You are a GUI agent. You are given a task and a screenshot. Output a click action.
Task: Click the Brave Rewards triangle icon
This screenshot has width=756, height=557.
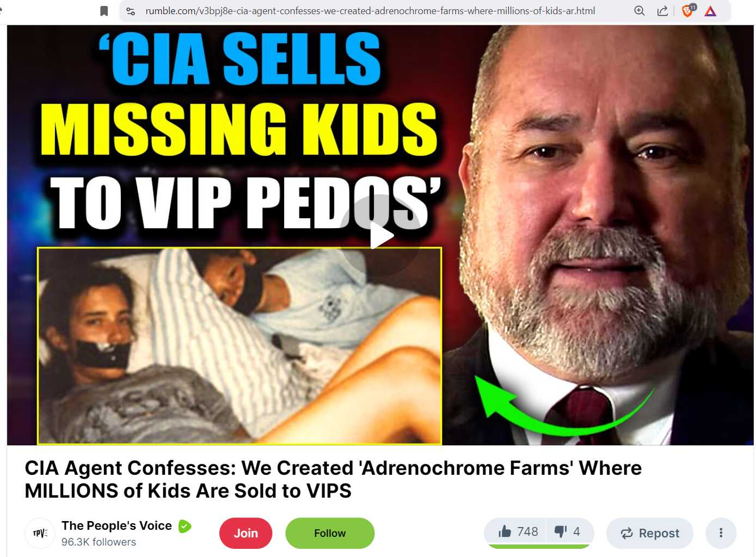click(710, 11)
